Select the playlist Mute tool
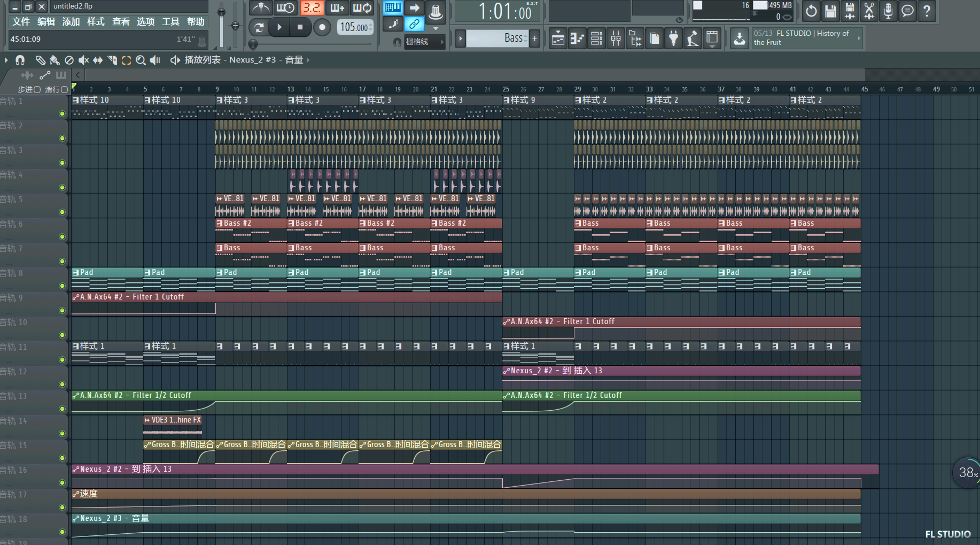 pos(83,60)
